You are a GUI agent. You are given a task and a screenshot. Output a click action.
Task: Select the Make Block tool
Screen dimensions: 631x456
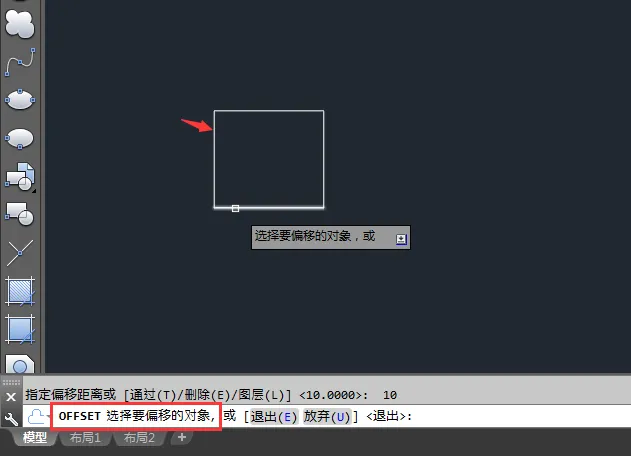coord(20,214)
